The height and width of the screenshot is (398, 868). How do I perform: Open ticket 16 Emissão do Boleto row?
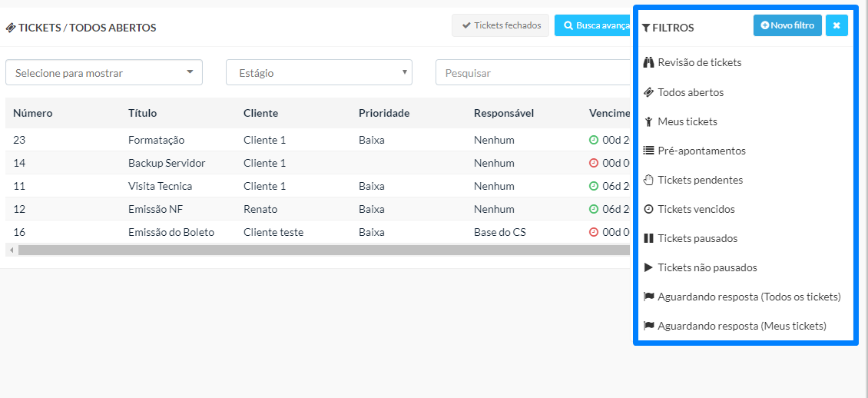[318, 233]
